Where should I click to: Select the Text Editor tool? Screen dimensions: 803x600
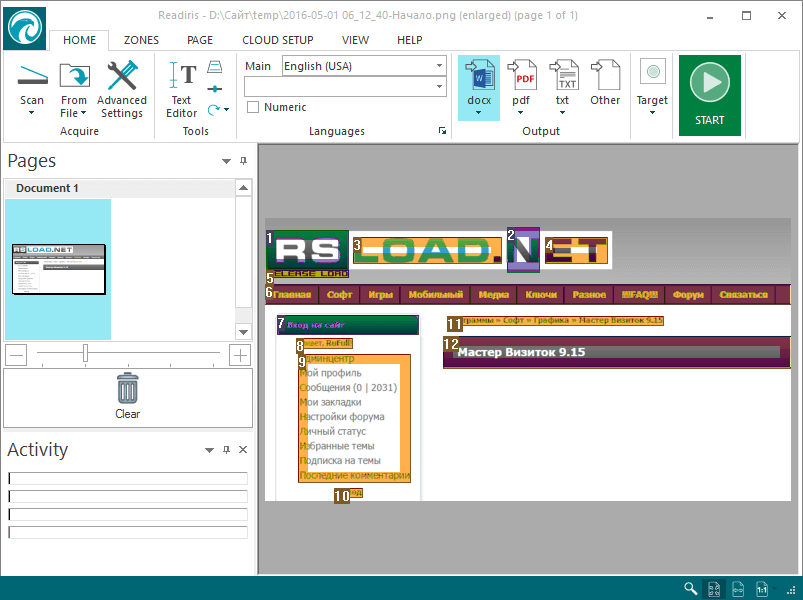(x=181, y=88)
